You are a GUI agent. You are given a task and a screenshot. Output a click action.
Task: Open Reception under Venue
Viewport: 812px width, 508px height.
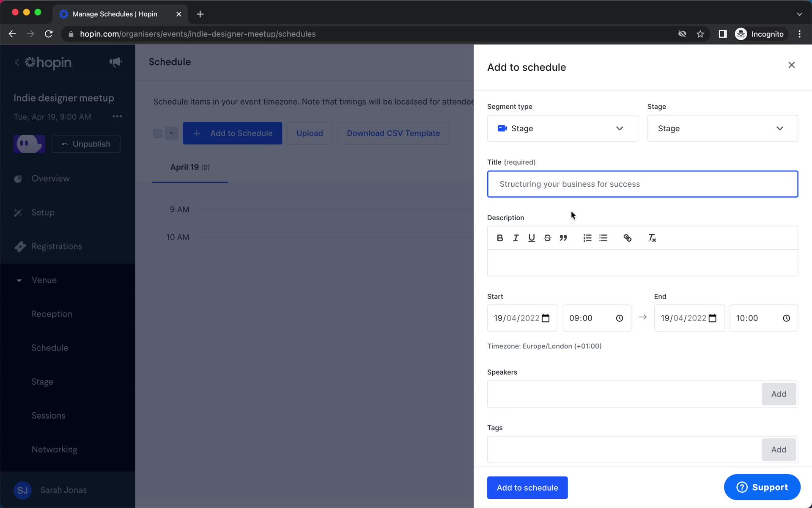(x=52, y=314)
